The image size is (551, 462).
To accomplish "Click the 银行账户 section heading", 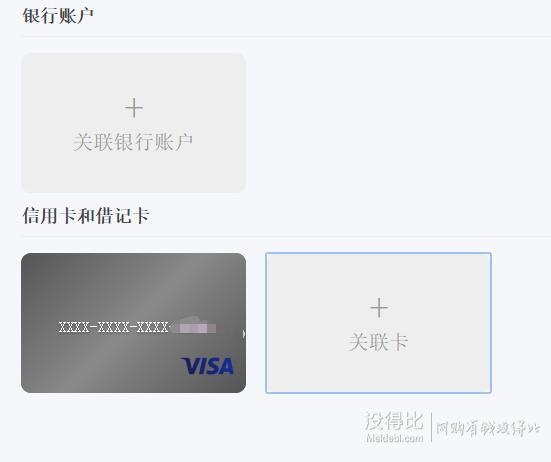I will point(58,15).
